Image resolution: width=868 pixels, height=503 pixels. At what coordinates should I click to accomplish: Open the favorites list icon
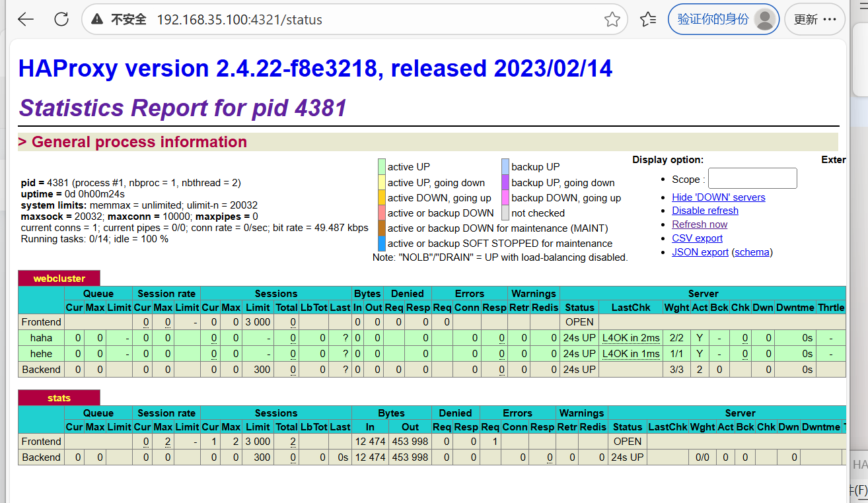click(648, 20)
